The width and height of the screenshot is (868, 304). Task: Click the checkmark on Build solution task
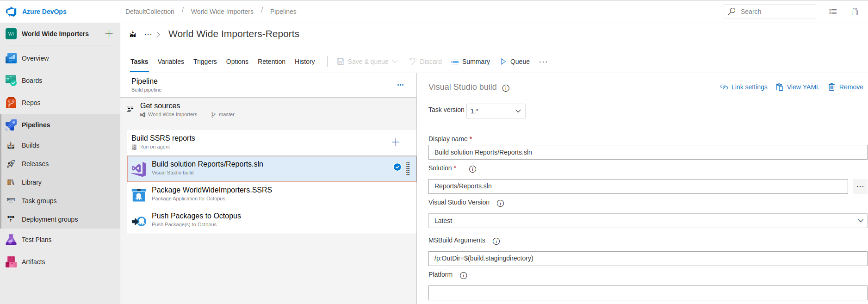[x=397, y=168]
